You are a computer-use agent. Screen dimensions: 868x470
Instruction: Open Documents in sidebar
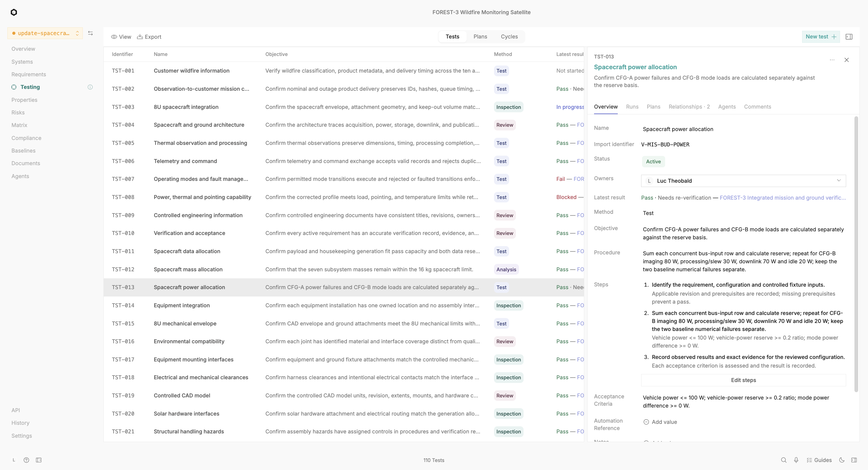(26, 163)
